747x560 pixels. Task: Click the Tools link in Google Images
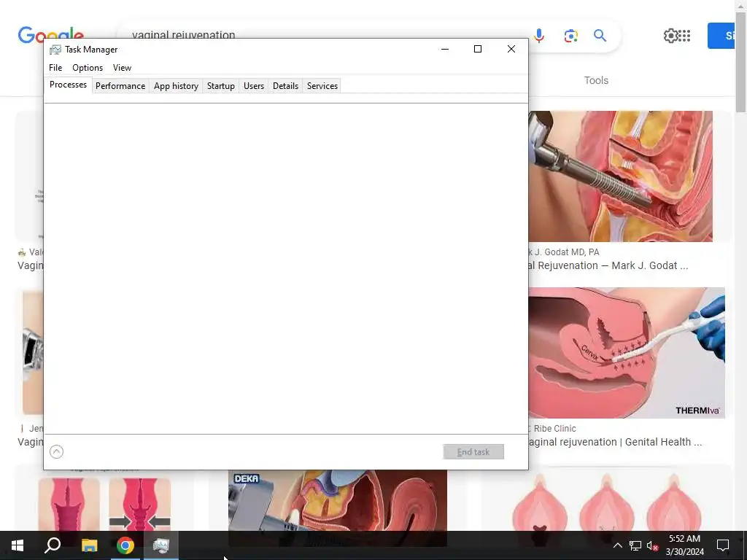596,80
